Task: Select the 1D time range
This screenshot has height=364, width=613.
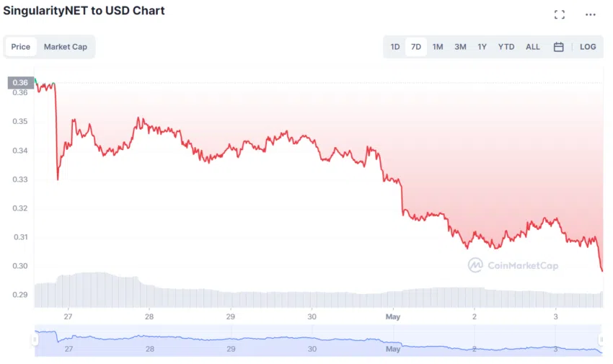Action: click(x=395, y=47)
